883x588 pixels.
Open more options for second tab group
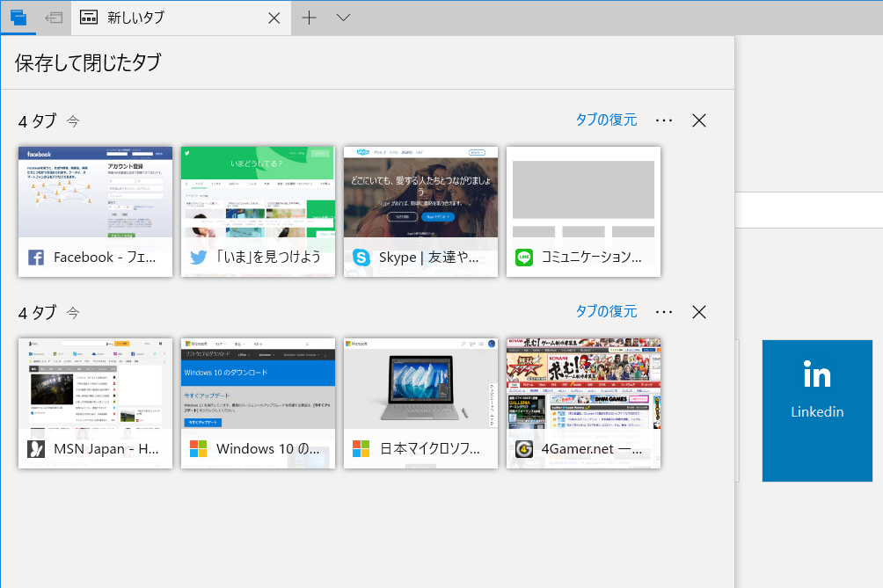tap(664, 312)
